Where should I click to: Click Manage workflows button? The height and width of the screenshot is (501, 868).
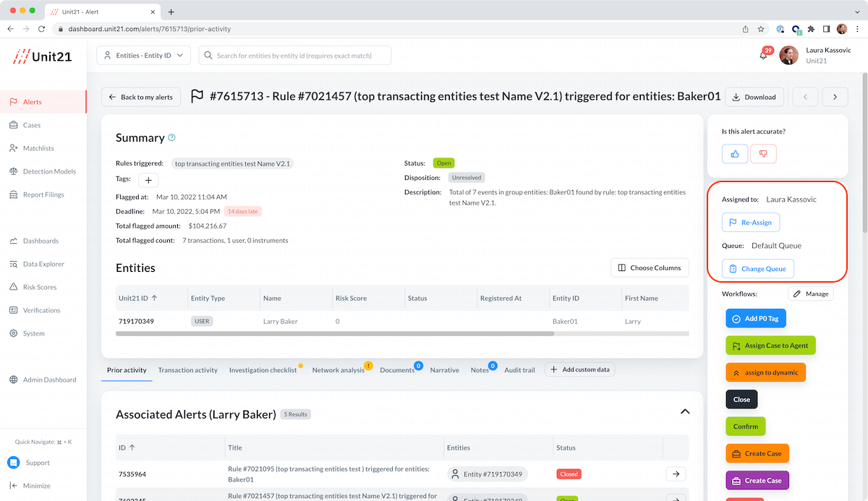pyautogui.click(x=811, y=294)
